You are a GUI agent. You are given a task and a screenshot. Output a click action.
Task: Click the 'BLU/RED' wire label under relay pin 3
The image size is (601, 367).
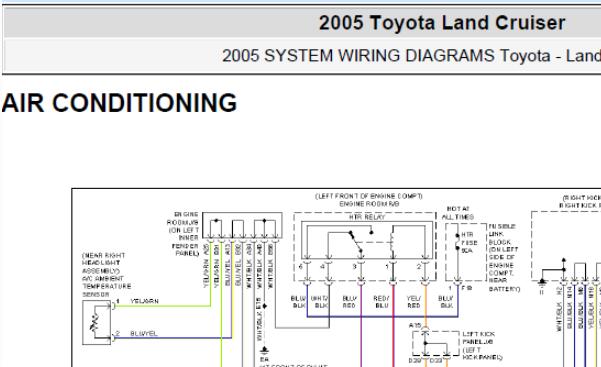(x=349, y=302)
